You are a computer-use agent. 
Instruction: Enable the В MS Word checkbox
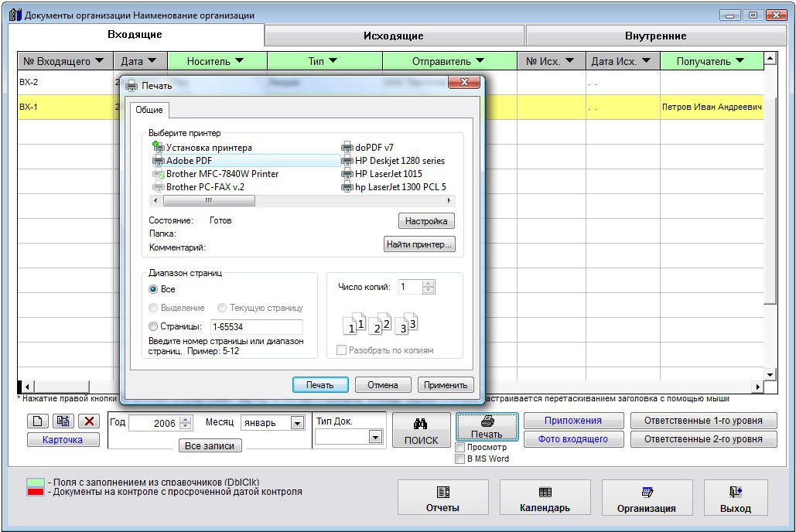(461, 459)
